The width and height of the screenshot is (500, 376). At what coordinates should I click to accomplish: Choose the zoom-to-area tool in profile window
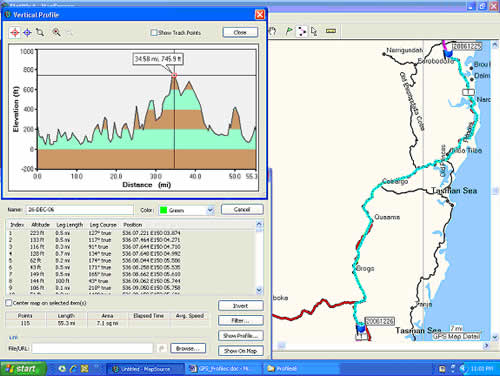point(40,32)
